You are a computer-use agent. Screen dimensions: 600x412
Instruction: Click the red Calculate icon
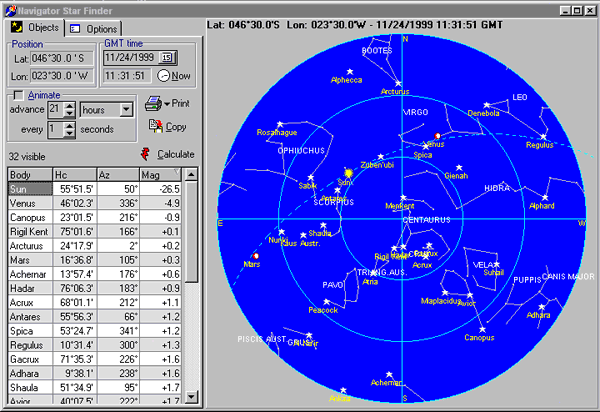click(x=146, y=154)
